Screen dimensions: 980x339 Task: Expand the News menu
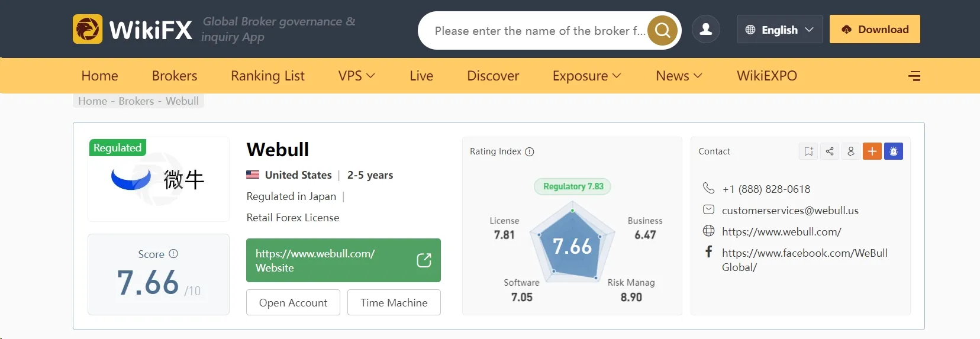tap(679, 76)
